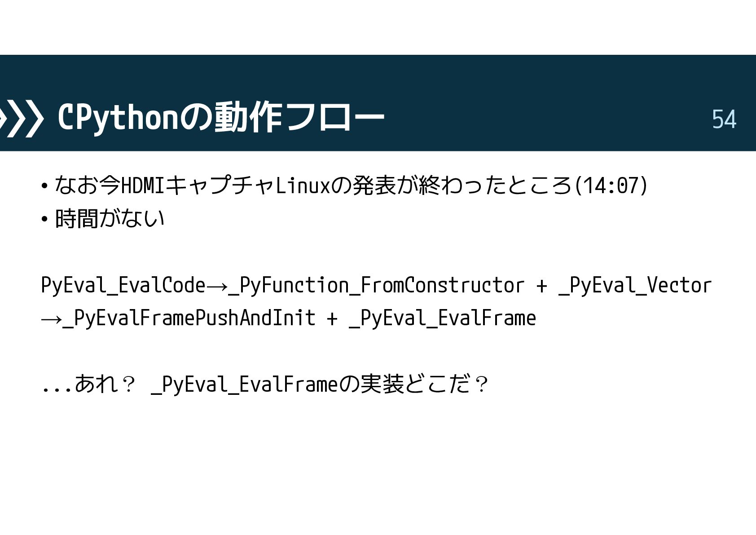Click the timestamp (14:07) text
Viewport: 756px width, 535px height.
tap(611, 185)
